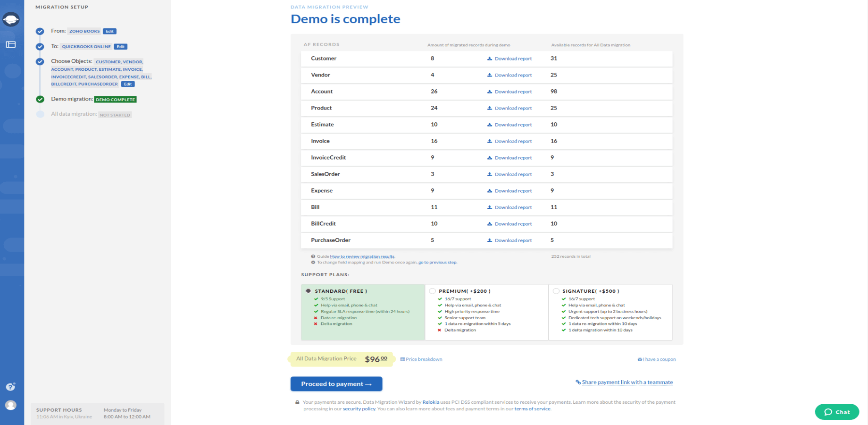Click the DEMO COMPLETE status badge

point(116,100)
